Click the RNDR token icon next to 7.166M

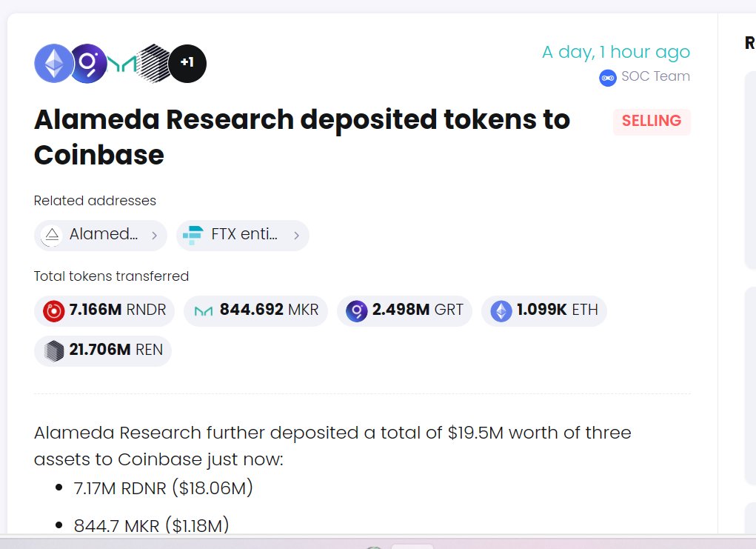coord(53,310)
